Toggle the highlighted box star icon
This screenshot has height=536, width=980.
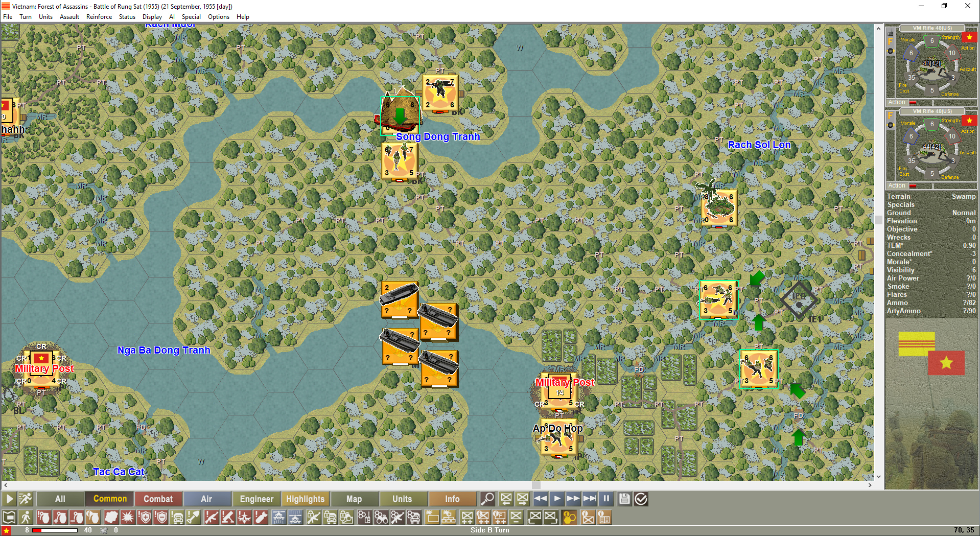(432, 518)
